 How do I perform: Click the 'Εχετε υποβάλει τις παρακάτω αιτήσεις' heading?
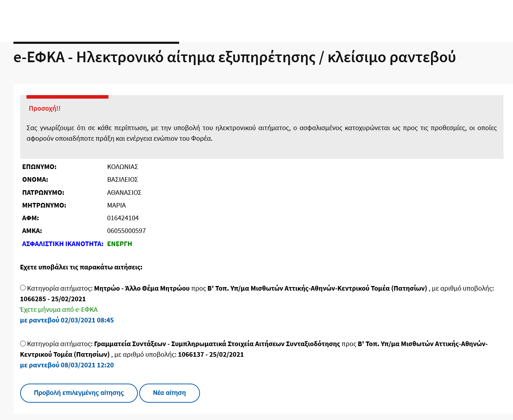[x=81, y=267]
